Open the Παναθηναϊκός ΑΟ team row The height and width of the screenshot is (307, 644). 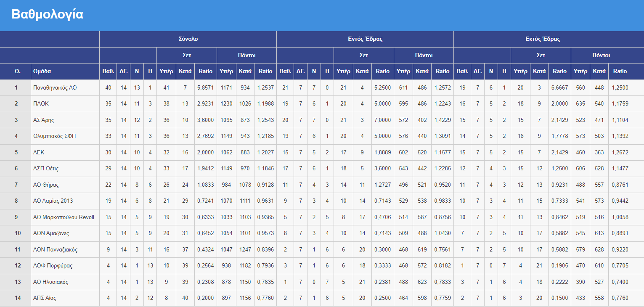point(55,88)
